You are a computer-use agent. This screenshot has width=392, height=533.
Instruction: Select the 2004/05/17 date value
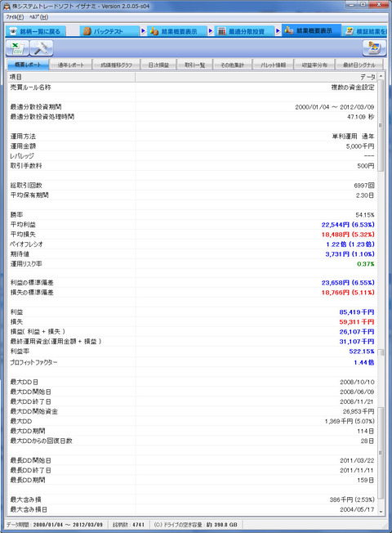coord(357,509)
